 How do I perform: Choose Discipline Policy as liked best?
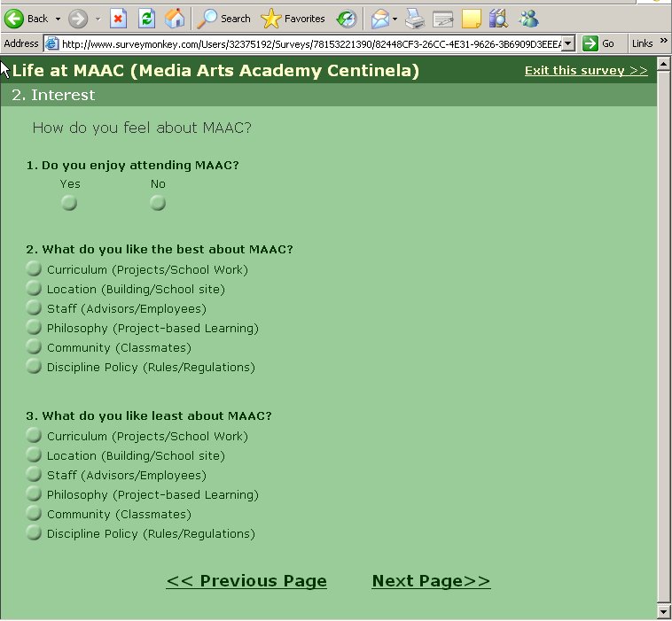[x=34, y=366]
